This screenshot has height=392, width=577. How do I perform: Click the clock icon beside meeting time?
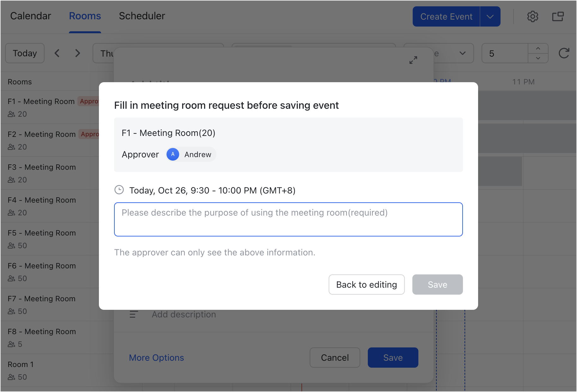(119, 190)
